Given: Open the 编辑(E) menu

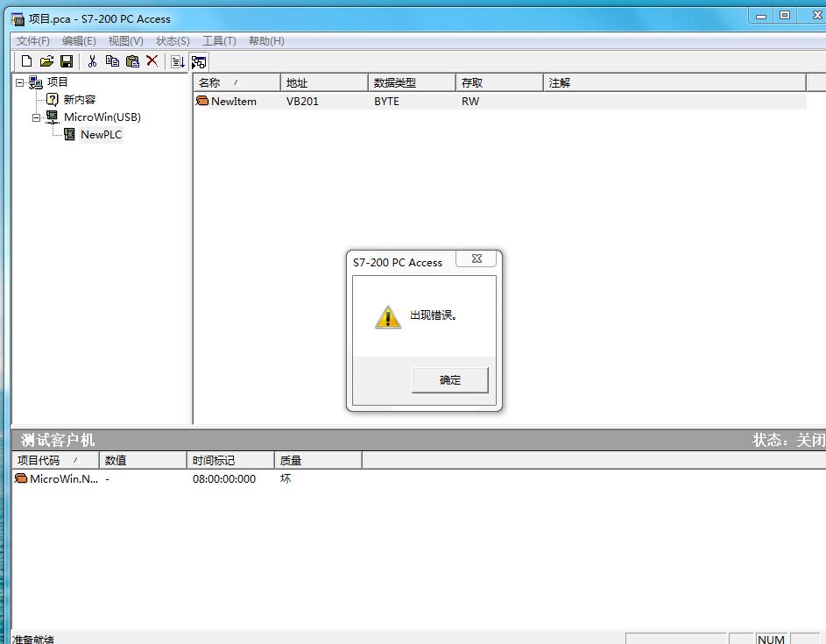Looking at the screenshot, I should (x=79, y=41).
